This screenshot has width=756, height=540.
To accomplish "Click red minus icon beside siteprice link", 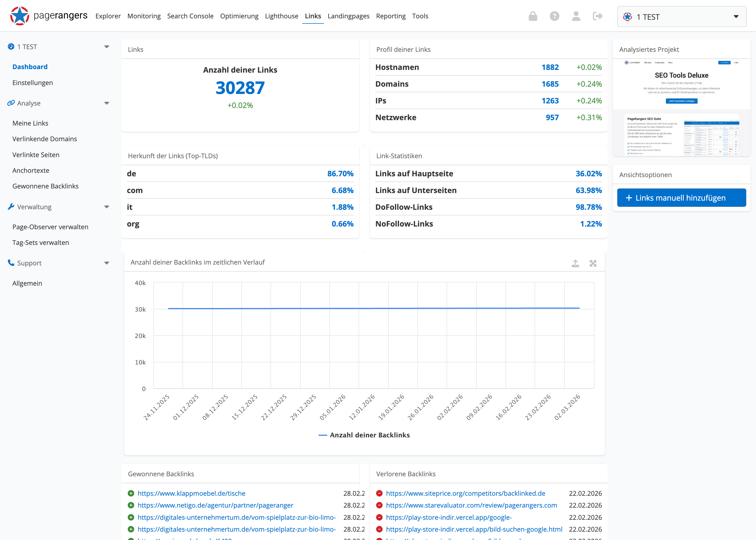I will 379,493.
